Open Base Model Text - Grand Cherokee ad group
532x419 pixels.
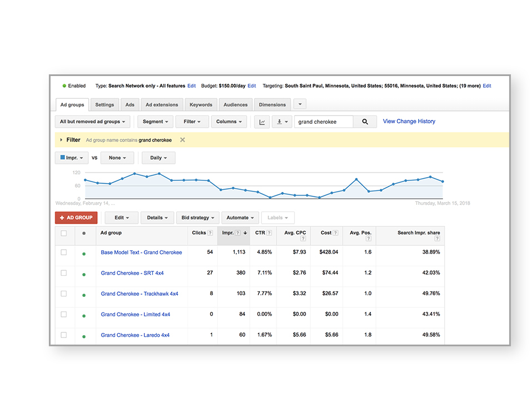142,253
